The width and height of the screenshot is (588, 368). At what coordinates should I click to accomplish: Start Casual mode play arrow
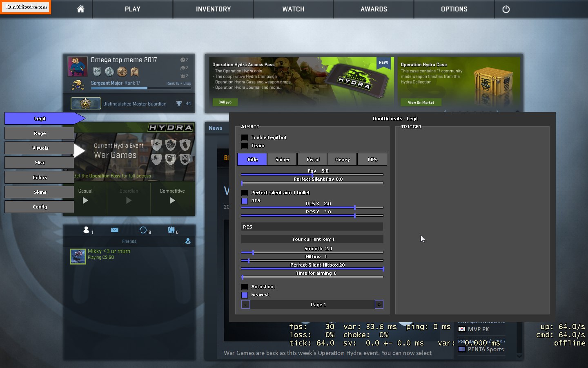[85, 200]
